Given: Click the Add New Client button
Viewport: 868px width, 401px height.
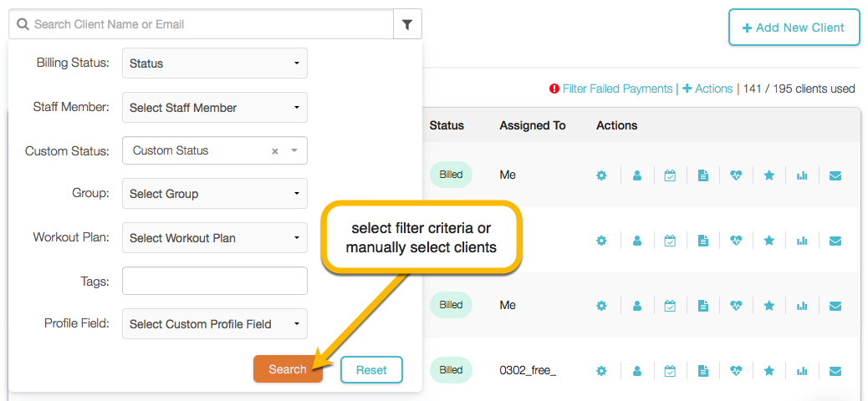Looking at the screenshot, I should point(794,28).
